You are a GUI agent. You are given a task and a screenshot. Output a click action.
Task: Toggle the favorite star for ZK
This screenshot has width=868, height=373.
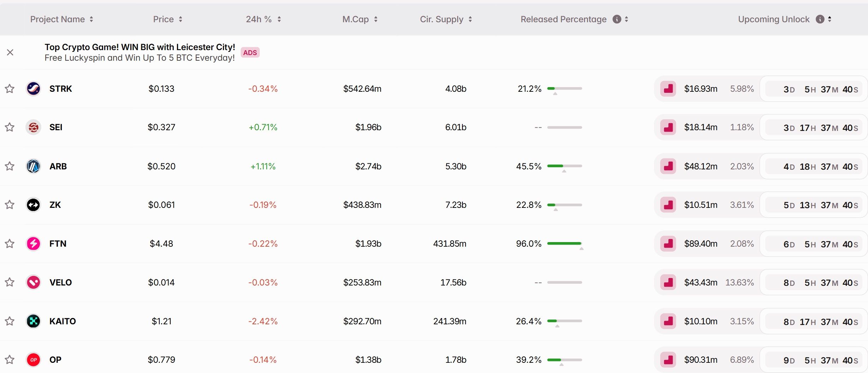[x=10, y=205]
